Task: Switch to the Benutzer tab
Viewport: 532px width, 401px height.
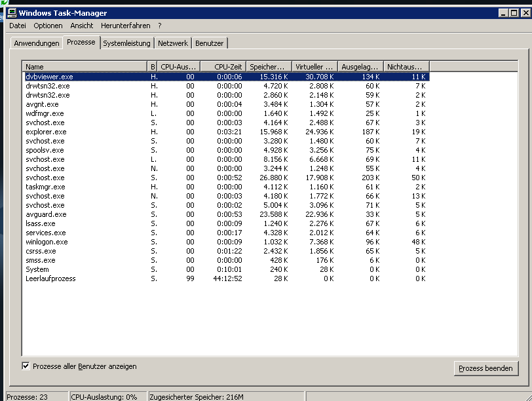Action: [209, 43]
